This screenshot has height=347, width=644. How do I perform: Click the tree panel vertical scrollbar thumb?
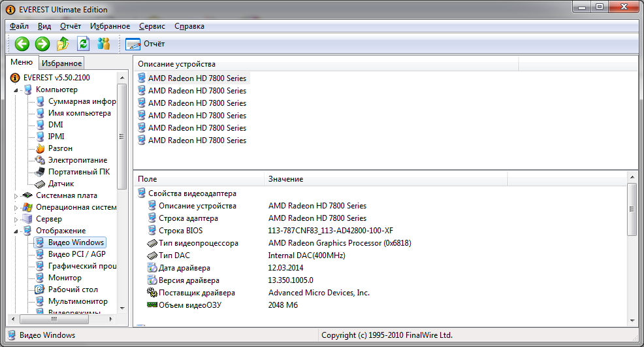pos(121,137)
